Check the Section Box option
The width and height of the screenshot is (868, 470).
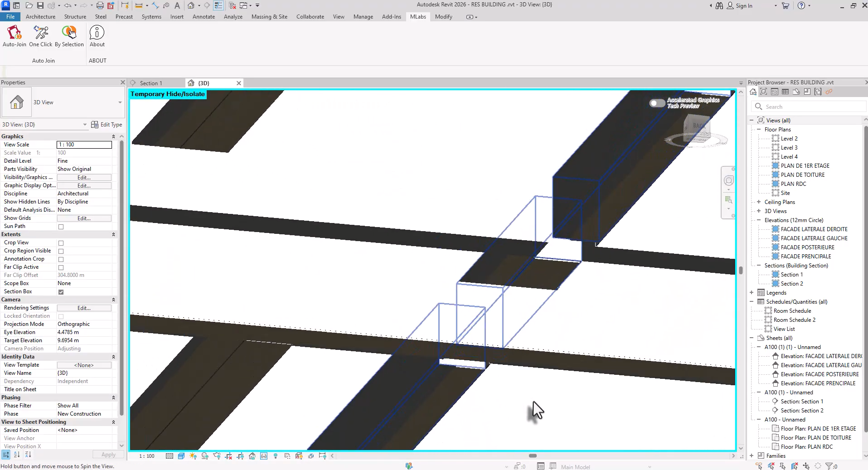click(x=61, y=291)
